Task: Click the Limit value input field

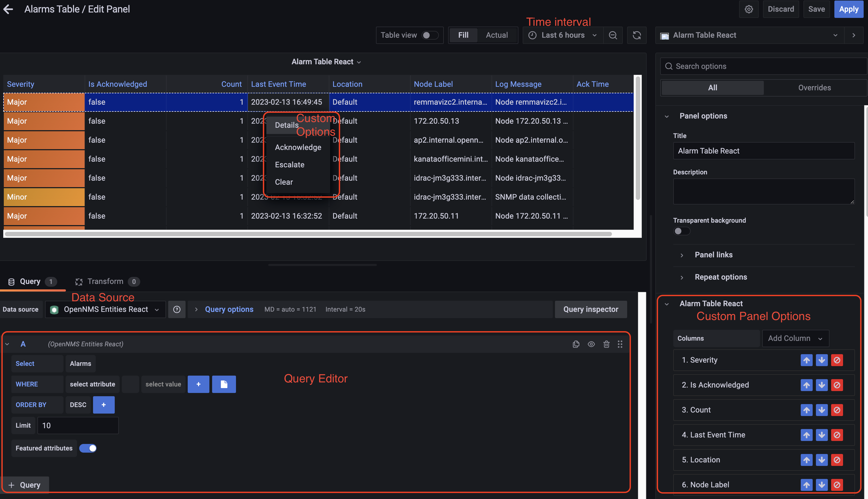Action: tap(78, 425)
